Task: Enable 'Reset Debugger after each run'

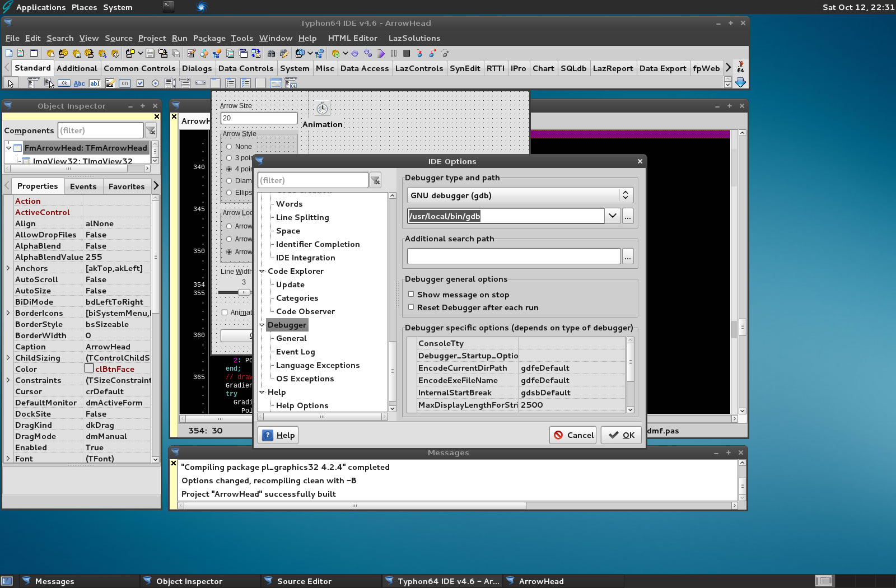Action: 411,307
